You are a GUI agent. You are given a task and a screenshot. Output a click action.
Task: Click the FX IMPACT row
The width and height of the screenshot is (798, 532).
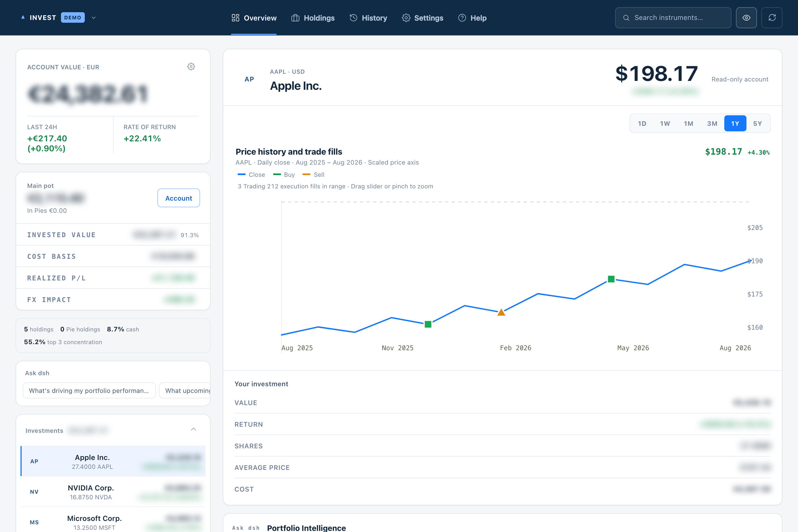(x=113, y=300)
